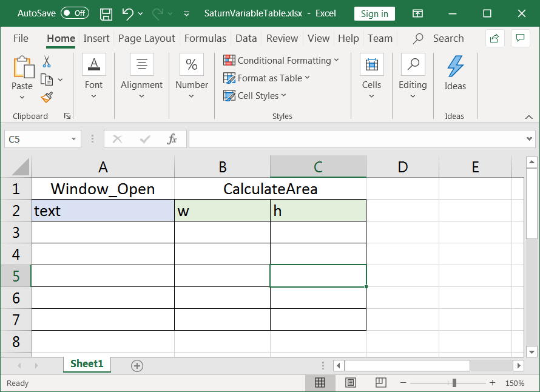
Task: Click the formula bar Enter checkmark
Action: (x=145, y=139)
